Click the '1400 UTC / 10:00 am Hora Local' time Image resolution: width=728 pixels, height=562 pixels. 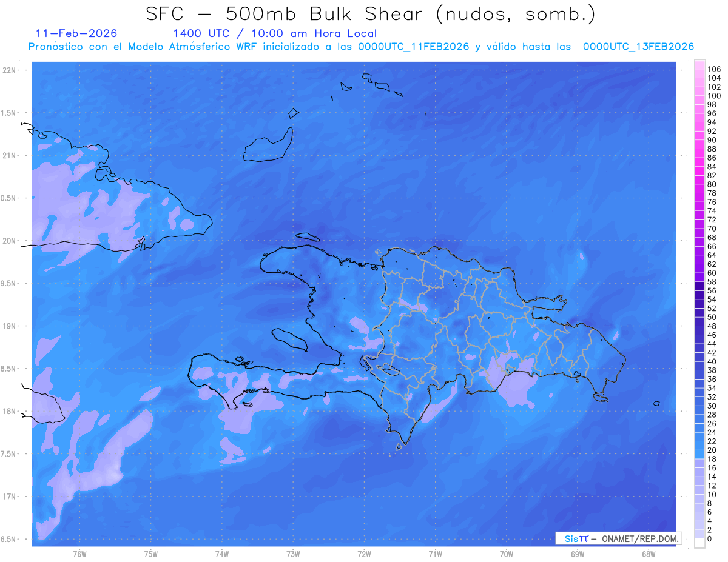pyautogui.click(x=275, y=34)
